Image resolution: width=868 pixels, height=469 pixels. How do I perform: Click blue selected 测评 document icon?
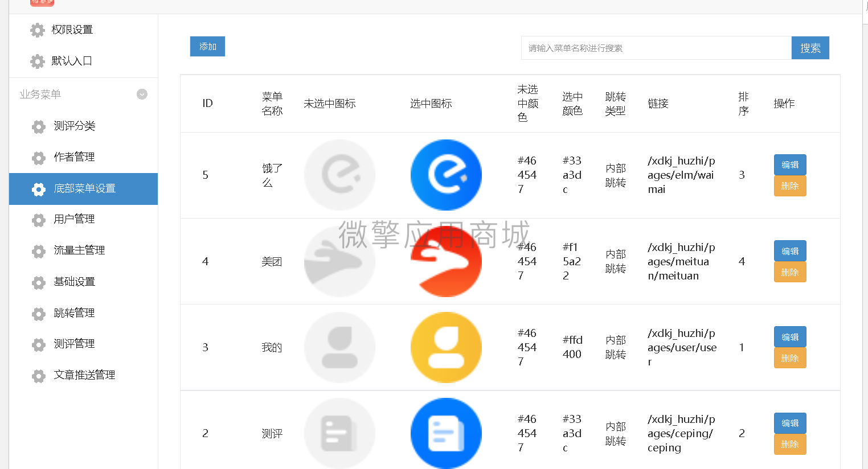point(446,433)
